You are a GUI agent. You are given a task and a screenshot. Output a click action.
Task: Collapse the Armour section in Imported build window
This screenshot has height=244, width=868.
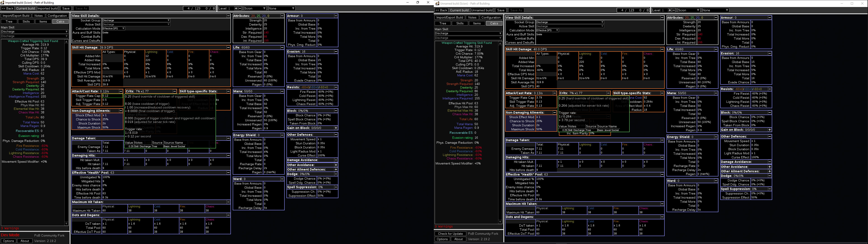tap(336, 16)
